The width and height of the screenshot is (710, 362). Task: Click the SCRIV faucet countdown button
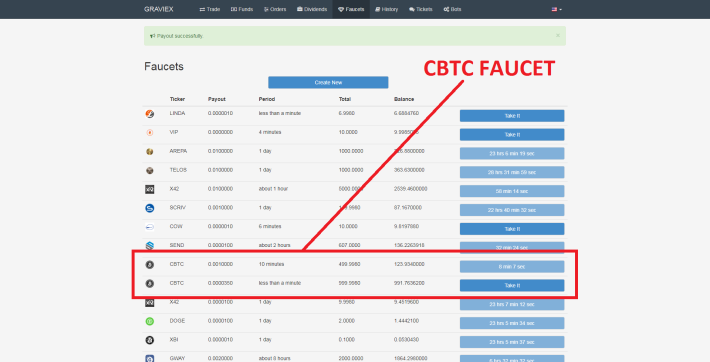point(512,210)
